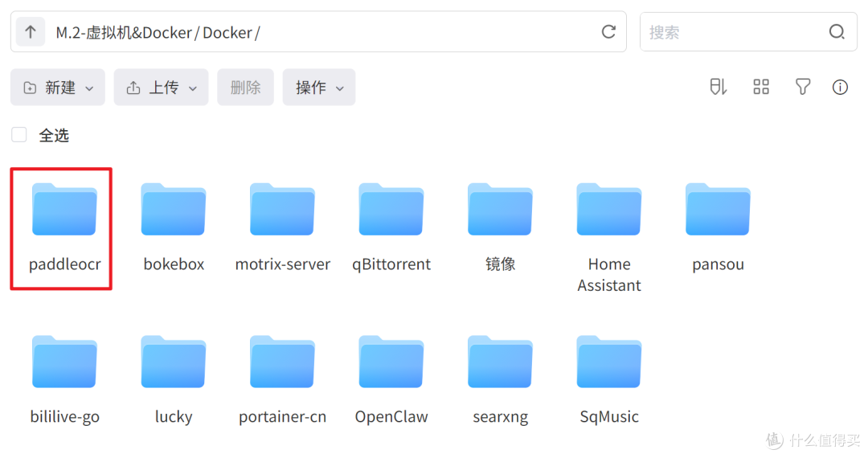
Task: Show the info panel icon
Action: tap(840, 87)
